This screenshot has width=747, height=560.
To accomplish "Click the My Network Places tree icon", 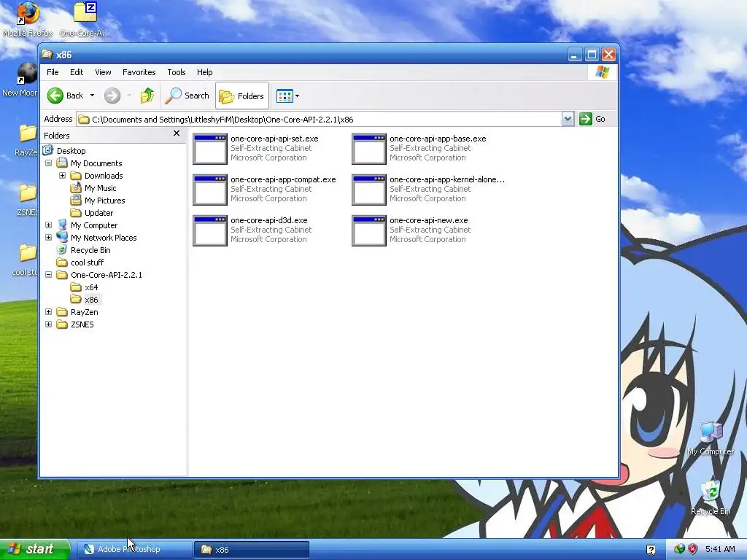I will (62, 237).
